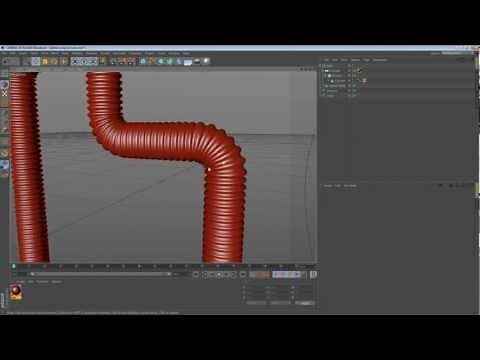Image resolution: width=480 pixels, height=360 pixels.
Task: Select the red material thumbnail
Action: [x=16, y=292]
